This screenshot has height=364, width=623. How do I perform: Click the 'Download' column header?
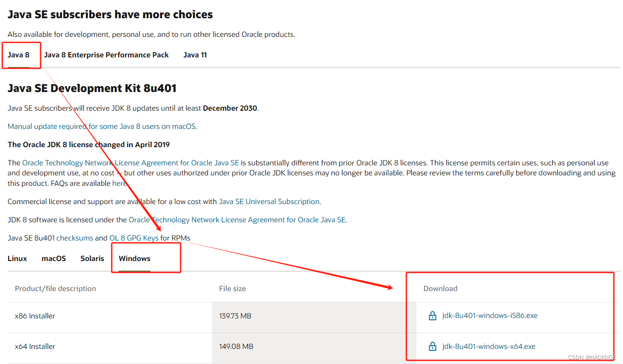[441, 288]
